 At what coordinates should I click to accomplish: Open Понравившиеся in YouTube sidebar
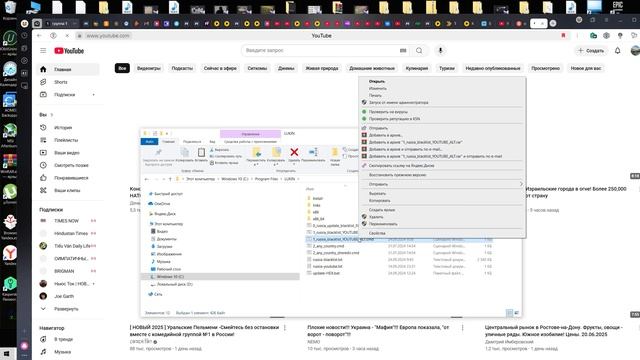(x=67, y=178)
